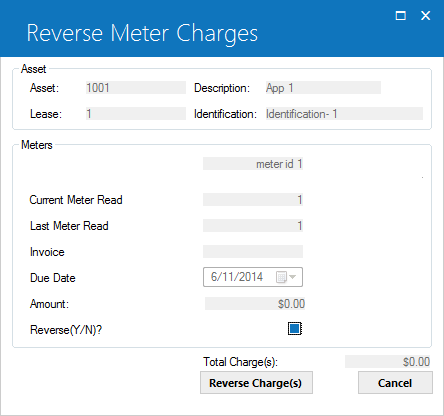Click the Amount field showing $0.00

(255, 304)
